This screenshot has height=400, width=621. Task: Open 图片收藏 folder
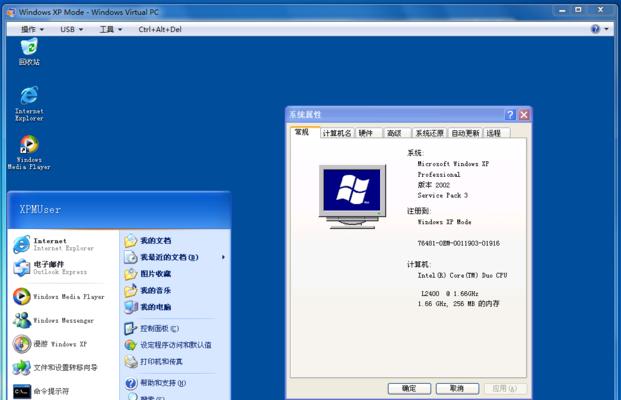tap(147, 274)
